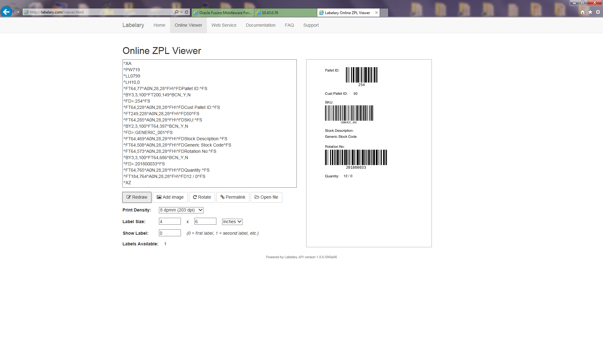Click the Permalink button

[233, 197]
